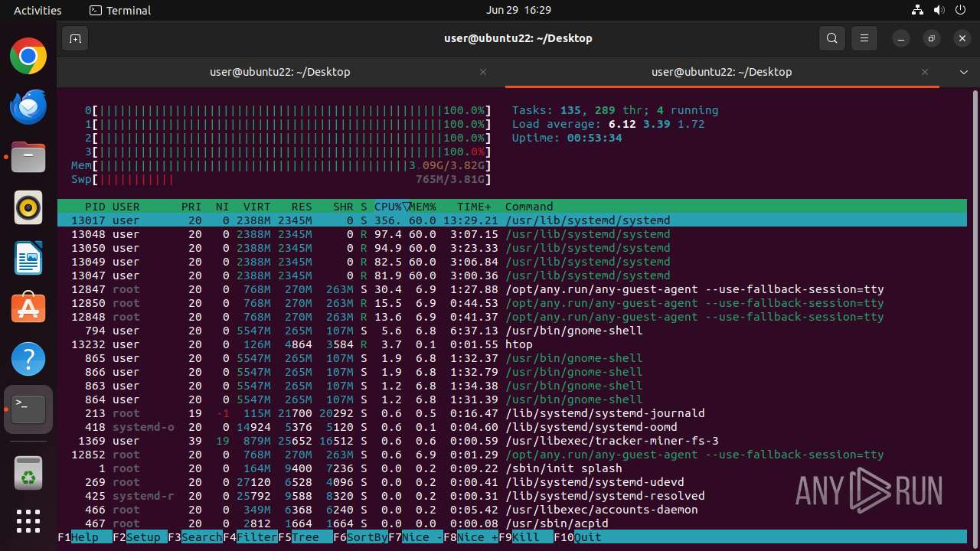Sort by the Command column header
Screen dimensions: 980x551
(529, 207)
